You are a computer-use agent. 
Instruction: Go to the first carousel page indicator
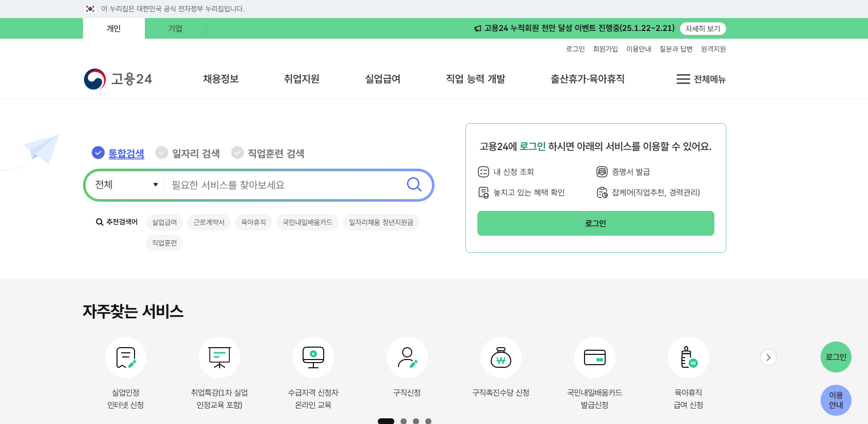[x=386, y=421]
